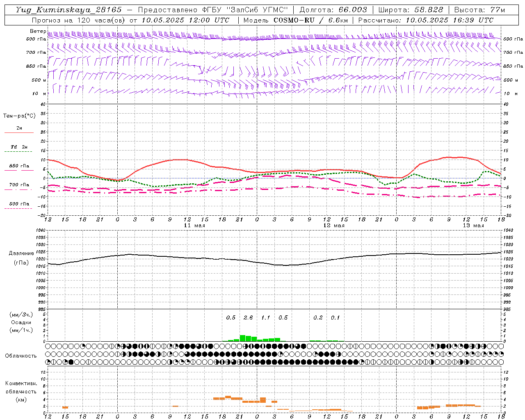Screen dimensions: 525x420
Task: Click the "Td 2м" dew point legend entry
Action: point(19,147)
